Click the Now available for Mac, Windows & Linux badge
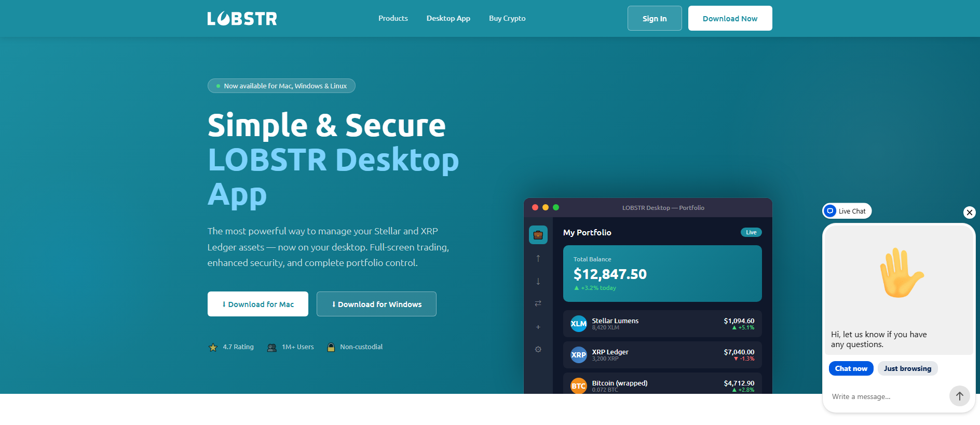Screen dimensions: 980x425 (x=281, y=86)
